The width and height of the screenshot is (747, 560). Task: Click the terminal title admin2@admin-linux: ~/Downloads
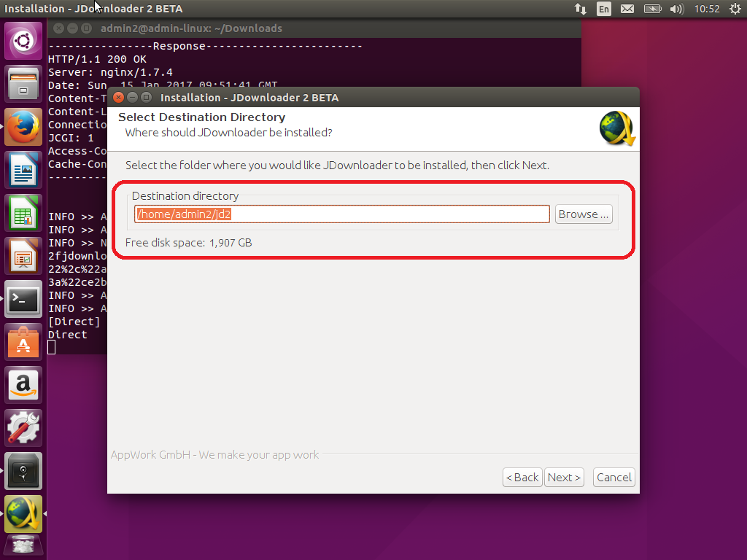(191, 28)
